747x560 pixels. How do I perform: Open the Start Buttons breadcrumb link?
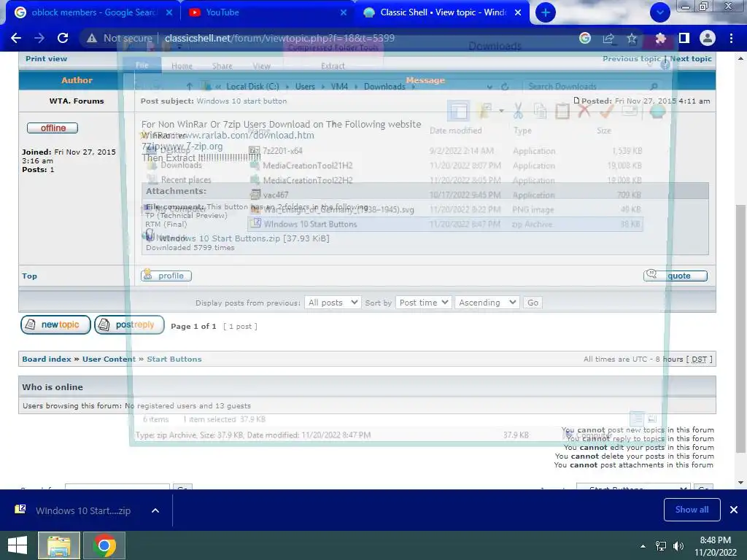point(174,359)
